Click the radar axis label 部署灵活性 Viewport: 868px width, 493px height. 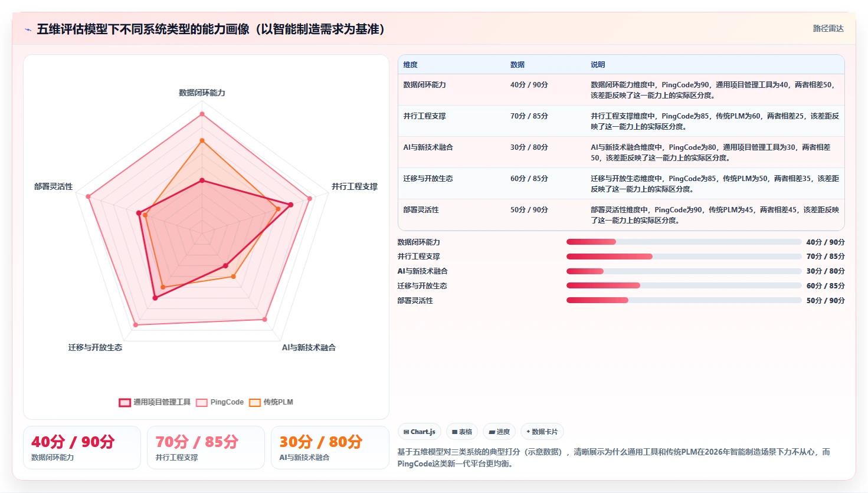(53, 186)
